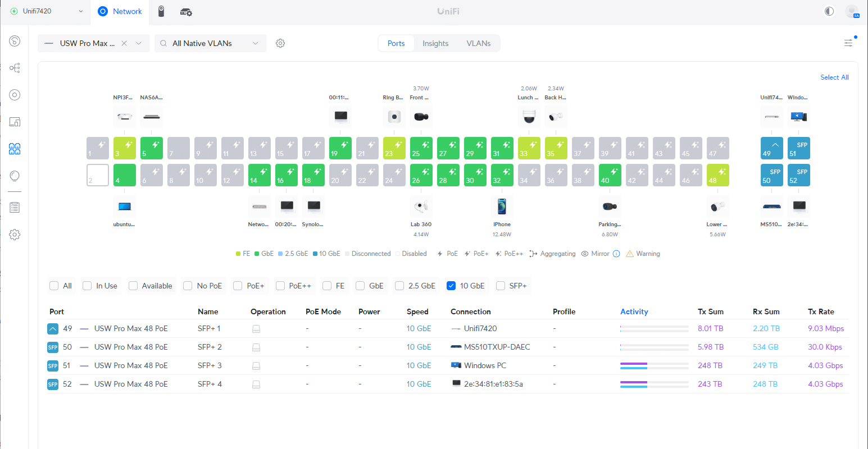Open the Ports sidebar icon
Viewport: 868px width, 449px height.
[15, 149]
